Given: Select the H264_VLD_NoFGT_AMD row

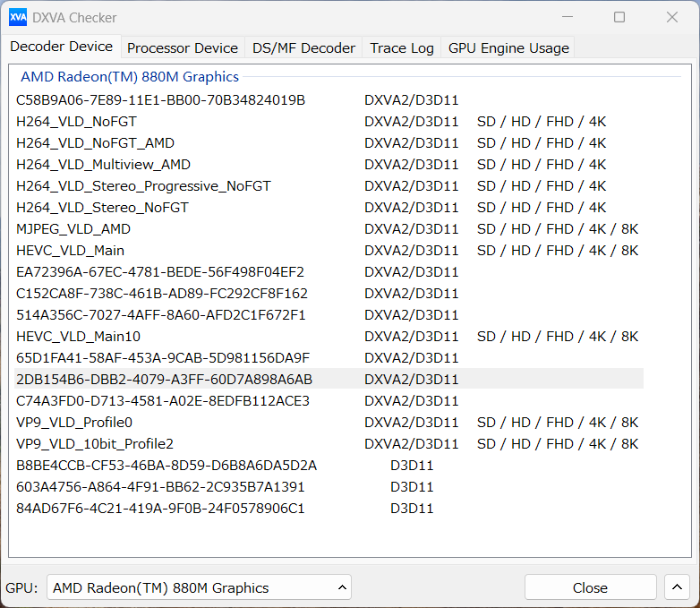Looking at the screenshot, I should (329, 143).
